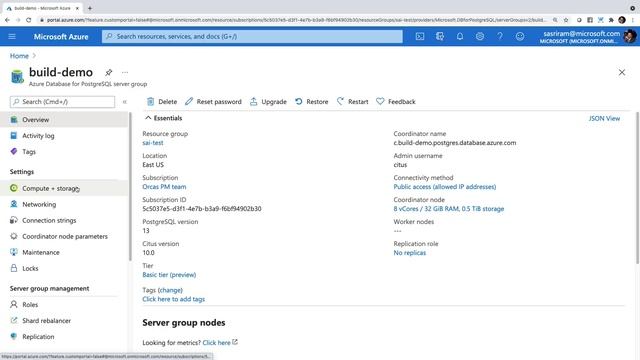Open Public access (allowed IP addresses) link

444,187
